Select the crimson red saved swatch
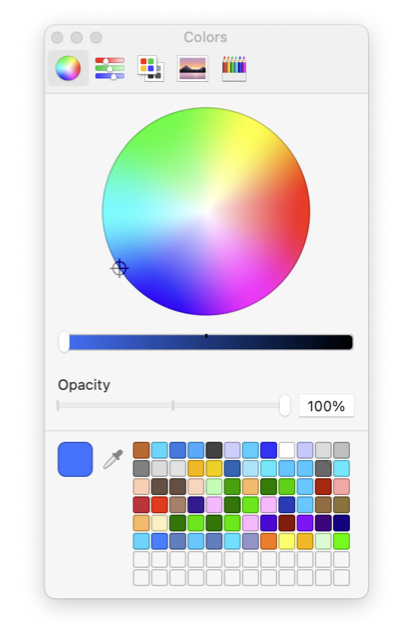The image size is (420, 640). coord(141,504)
